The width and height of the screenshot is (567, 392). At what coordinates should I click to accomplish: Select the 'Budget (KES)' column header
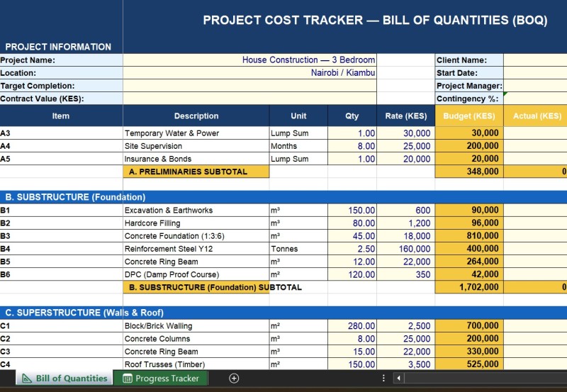point(469,116)
